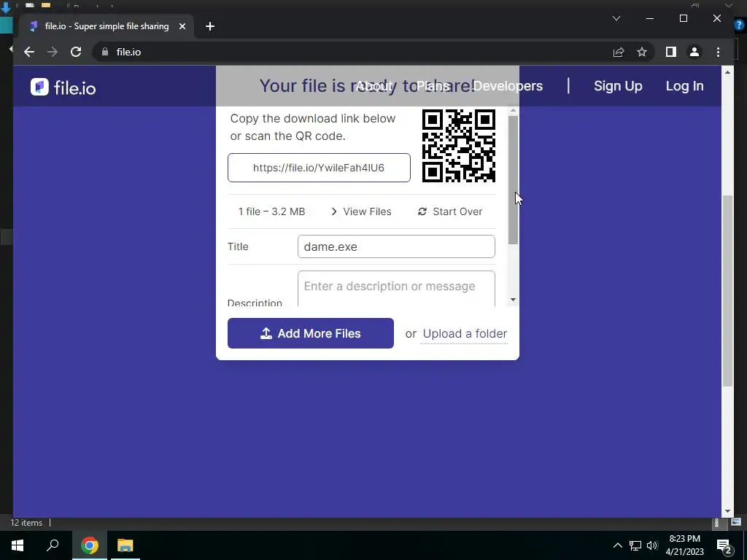Click the dialog scrollbar up arrow
Image resolution: width=747 pixels, height=560 pixels.
513,111
